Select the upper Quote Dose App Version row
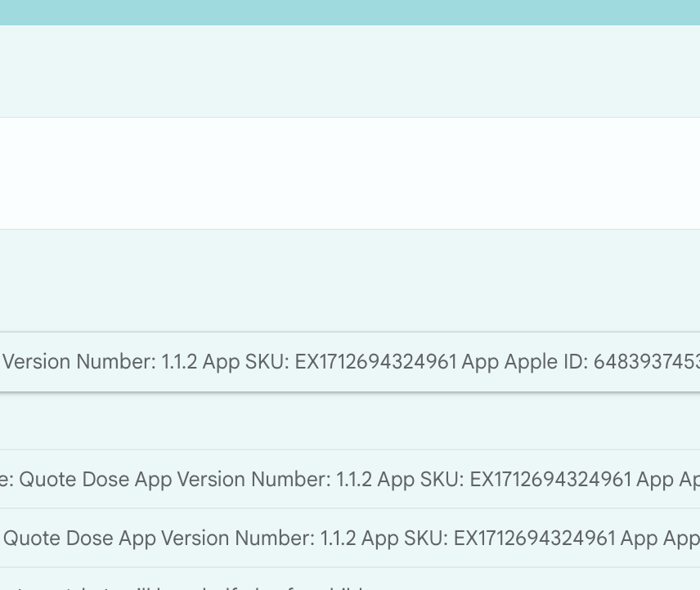Screen dimensions: 700x590 point(350,479)
